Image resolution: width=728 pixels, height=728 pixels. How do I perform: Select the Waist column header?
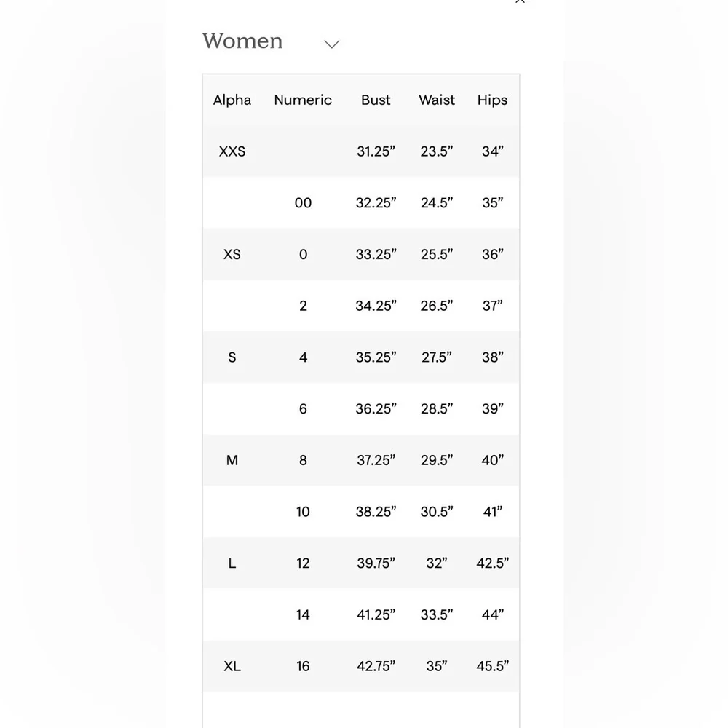click(x=437, y=100)
